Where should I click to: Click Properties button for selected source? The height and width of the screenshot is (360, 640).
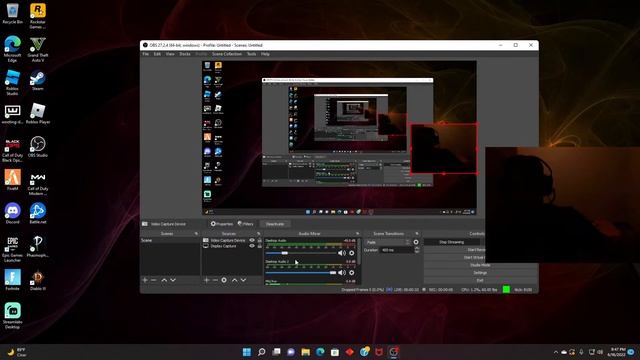pyautogui.click(x=222, y=224)
